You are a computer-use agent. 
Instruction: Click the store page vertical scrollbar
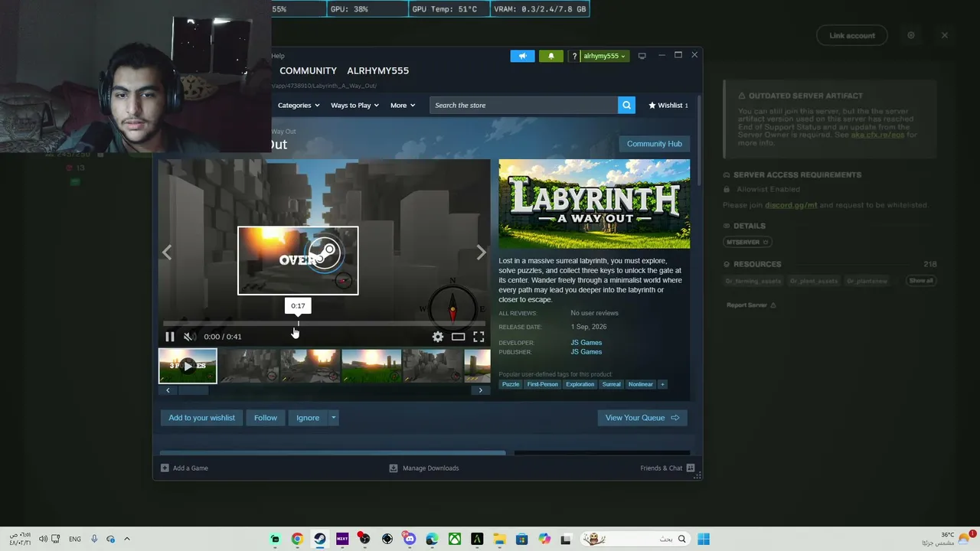click(699, 142)
